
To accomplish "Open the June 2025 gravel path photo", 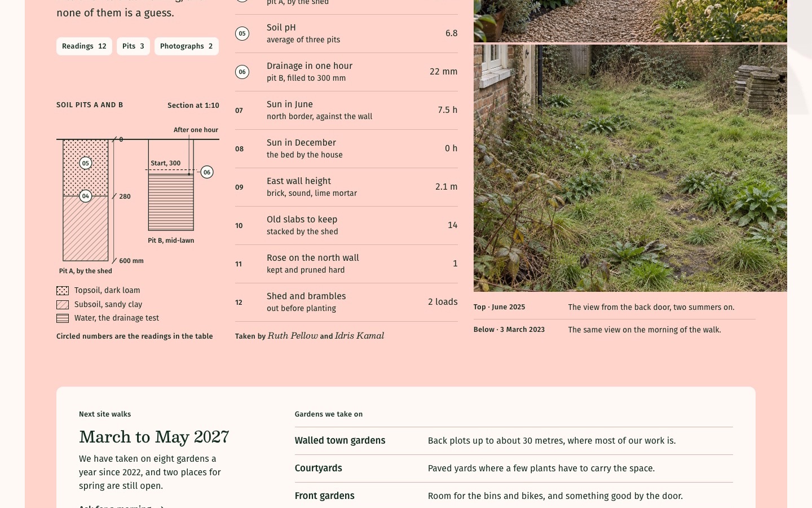I will click(630, 21).
